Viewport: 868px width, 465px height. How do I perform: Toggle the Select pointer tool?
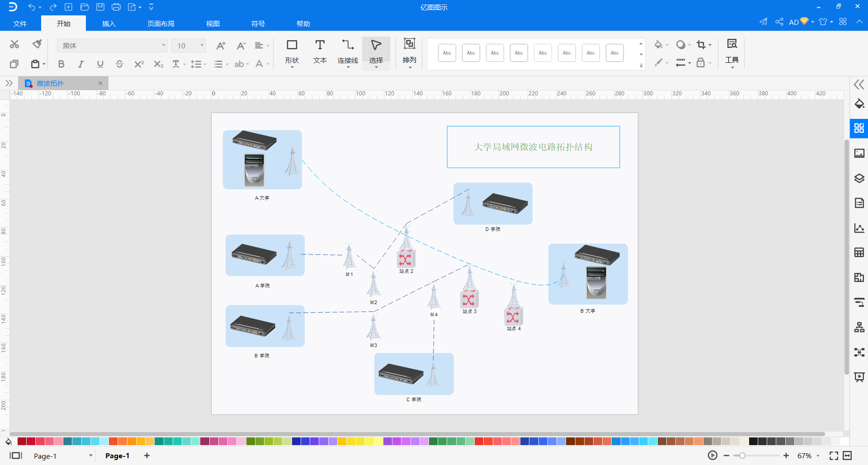tap(376, 53)
